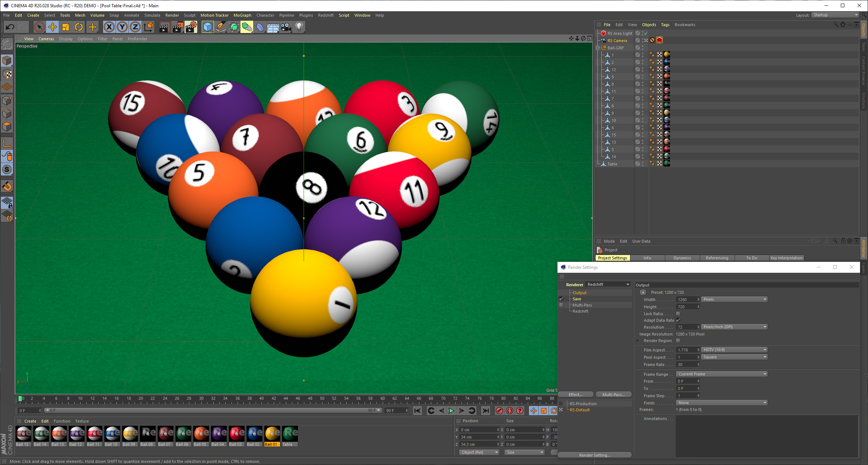This screenshot has height=465, width=868.
Task: Click the Multi-Pass... button
Action: point(614,395)
